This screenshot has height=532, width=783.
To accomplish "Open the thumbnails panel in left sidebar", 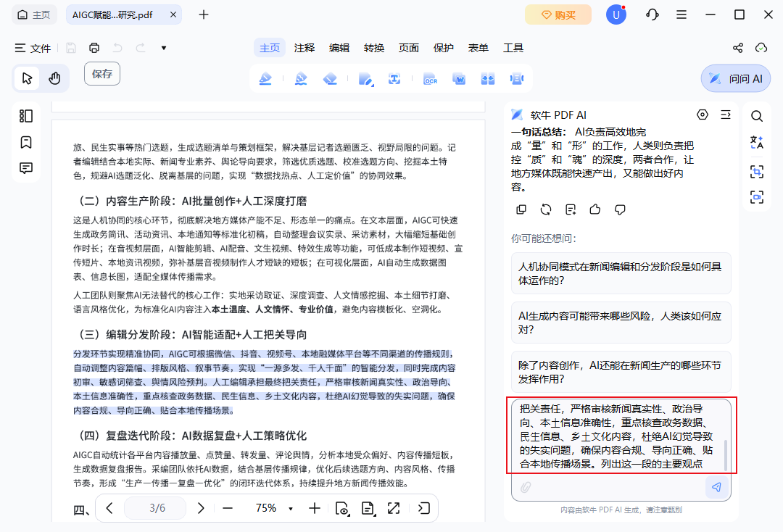I will tap(26, 116).
